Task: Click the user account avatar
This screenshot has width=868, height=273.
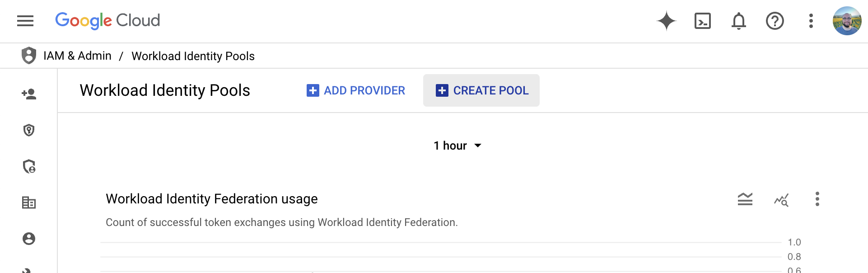Action: [x=847, y=21]
